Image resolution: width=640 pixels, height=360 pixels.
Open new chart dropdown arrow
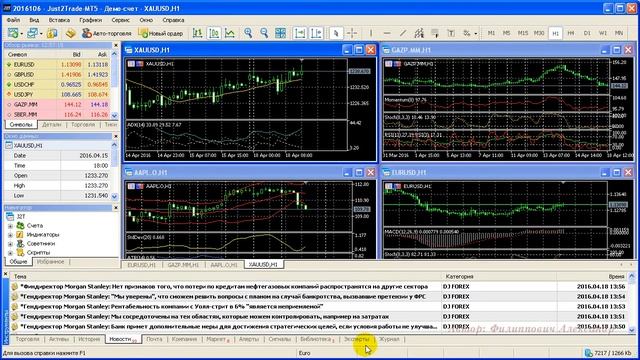coord(21,33)
